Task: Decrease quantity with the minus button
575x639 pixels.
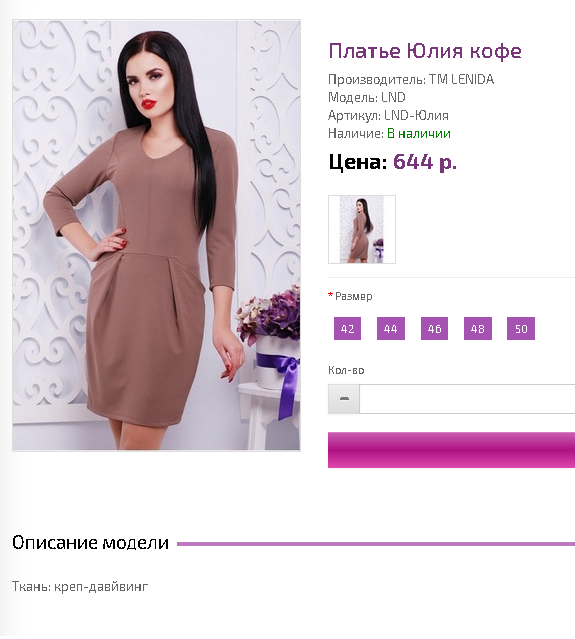Action: pos(344,399)
